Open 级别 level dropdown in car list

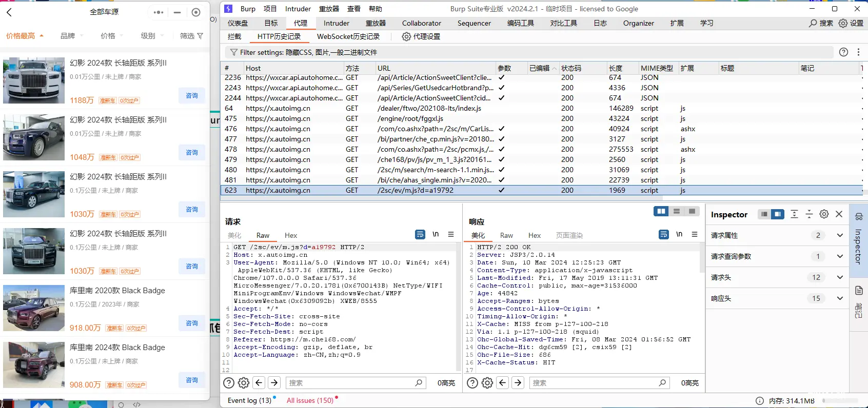pos(152,36)
